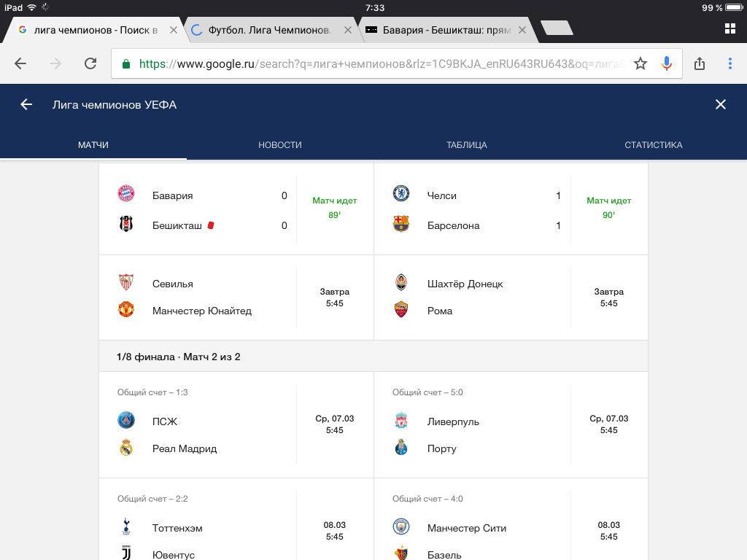Viewport: 747px width, 560px height.
Task: Open the Севилья vs Манчестер Юнайтед match
Action: pyautogui.click(x=236, y=297)
